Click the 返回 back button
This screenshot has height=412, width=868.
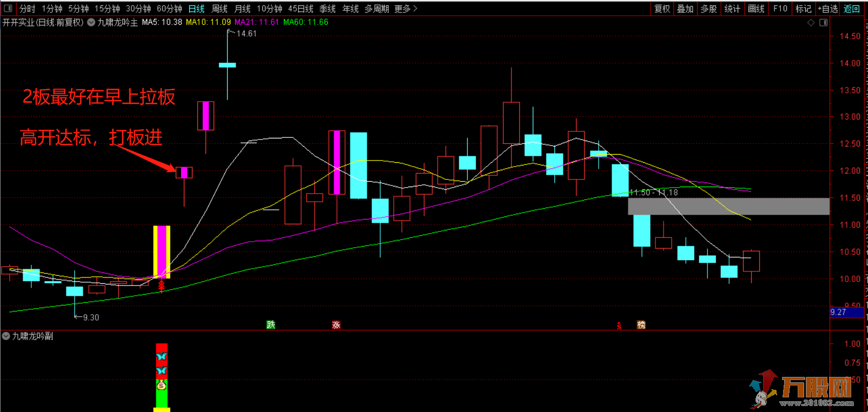(852, 9)
